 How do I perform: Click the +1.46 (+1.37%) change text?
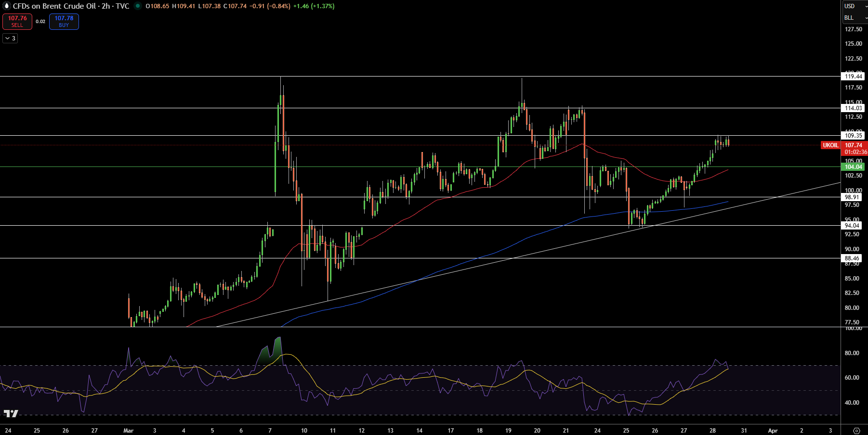tap(314, 6)
